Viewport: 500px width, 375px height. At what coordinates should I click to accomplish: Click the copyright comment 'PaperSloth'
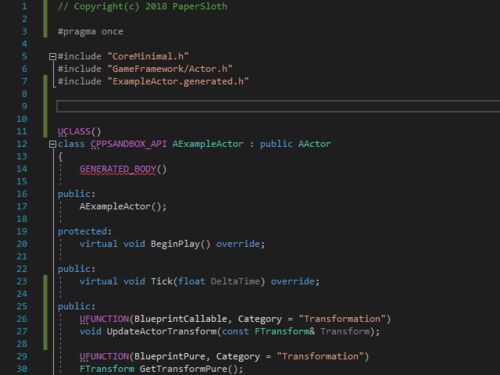[200, 6]
